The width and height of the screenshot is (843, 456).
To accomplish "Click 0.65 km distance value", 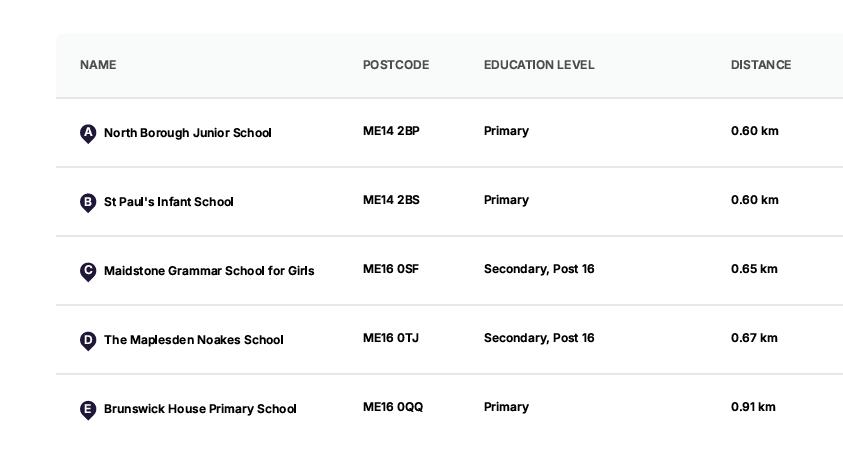I will click(754, 269).
